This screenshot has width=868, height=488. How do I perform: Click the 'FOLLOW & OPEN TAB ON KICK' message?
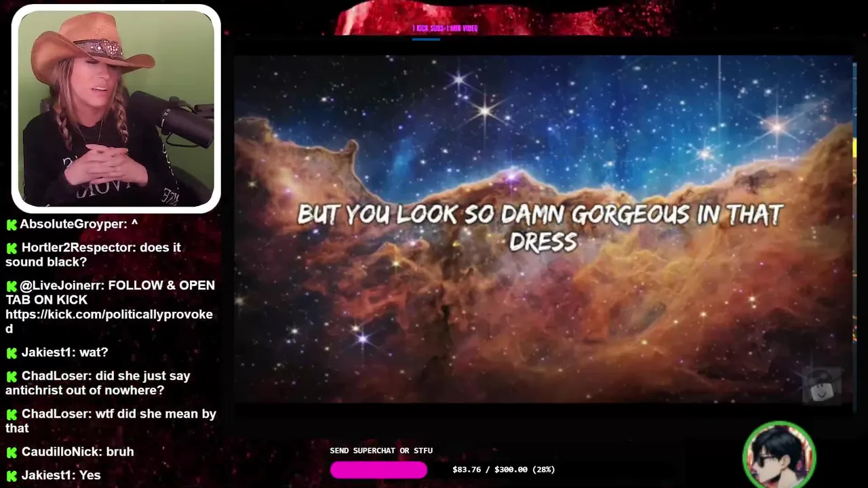click(x=110, y=293)
